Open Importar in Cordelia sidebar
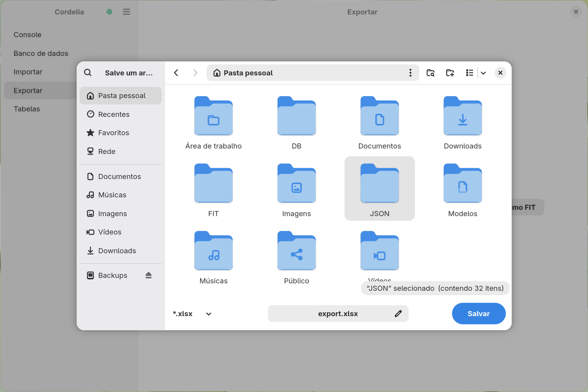 (x=40, y=72)
